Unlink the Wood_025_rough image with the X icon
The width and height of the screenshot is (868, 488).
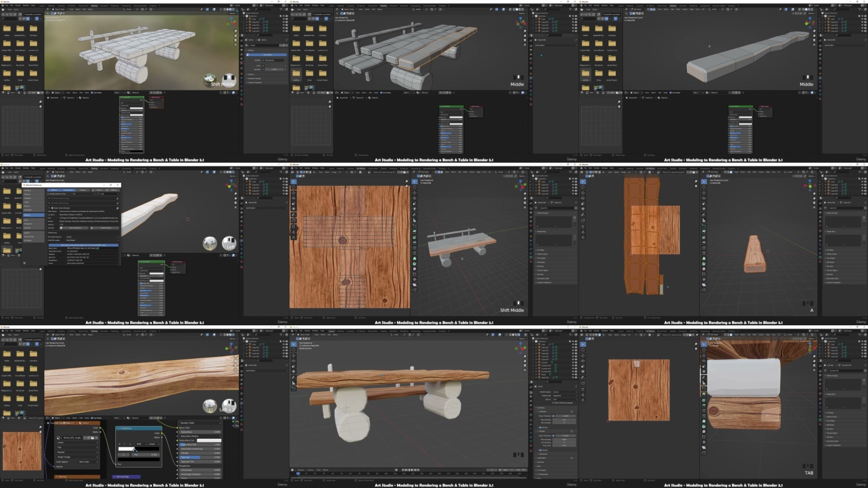tap(96, 438)
